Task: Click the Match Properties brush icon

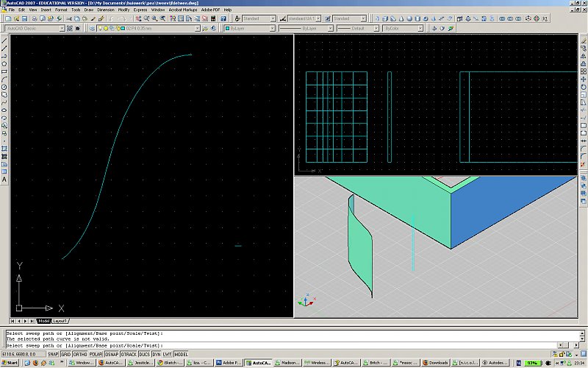Action: (101, 18)
